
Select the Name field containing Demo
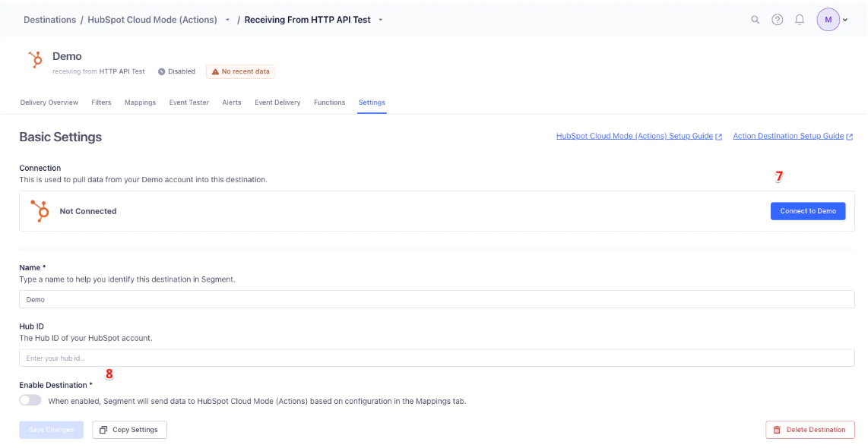click(304, 298)
